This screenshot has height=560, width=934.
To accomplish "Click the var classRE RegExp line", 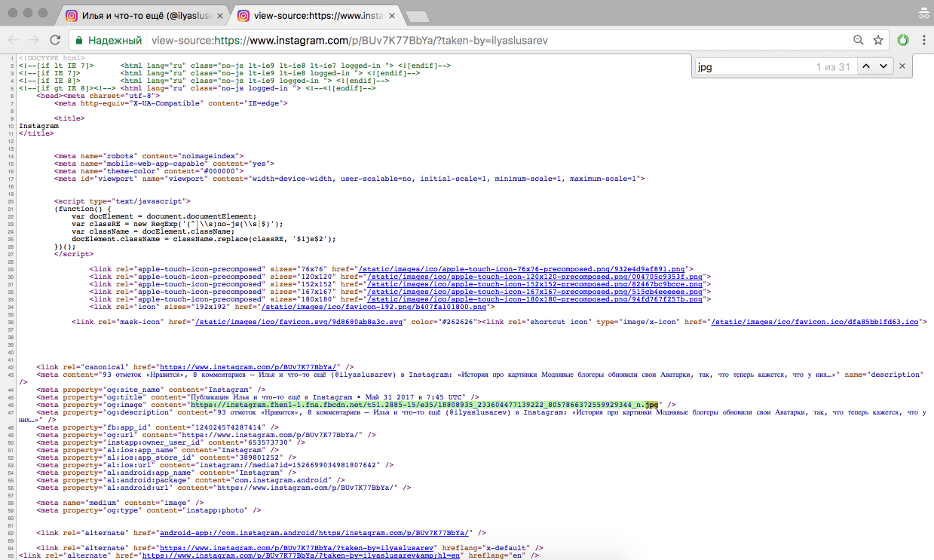I will pyautogui.click(x=178, y=224).
